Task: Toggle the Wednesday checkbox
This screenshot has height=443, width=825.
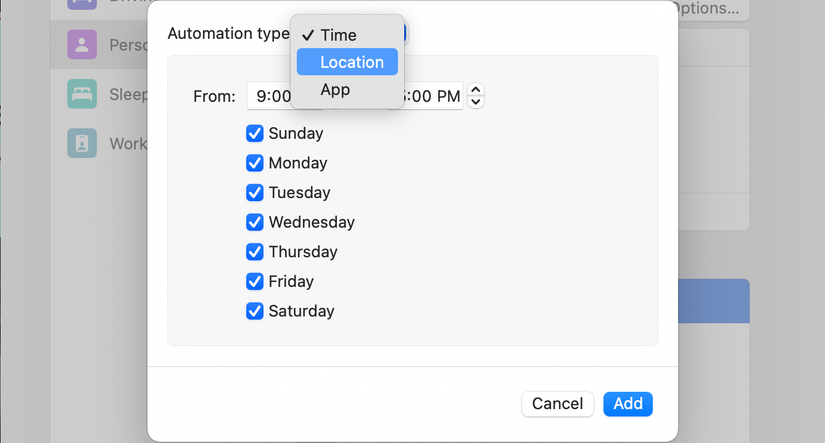Action: pyautogui.click(x=255, y=222)
